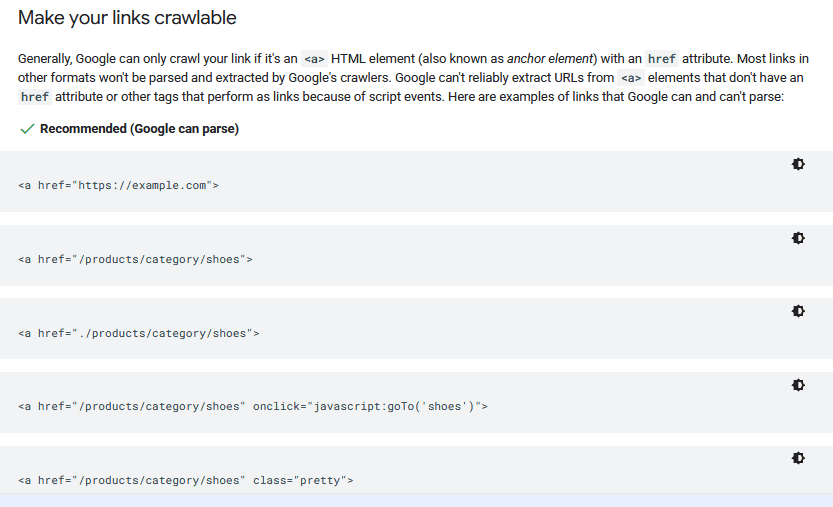Click the green checkmark next to Recommended
The height and width of the screenshot is (507, 833).
(x=27, y=129)
